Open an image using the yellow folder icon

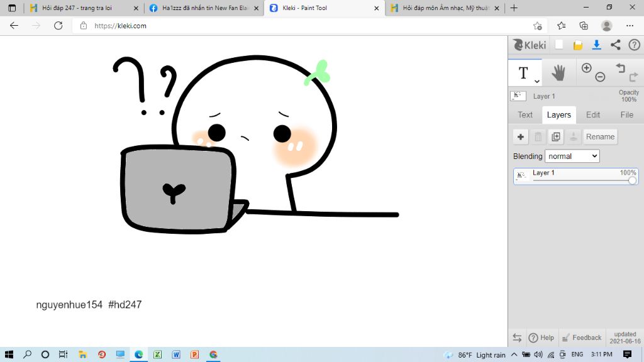578,45
